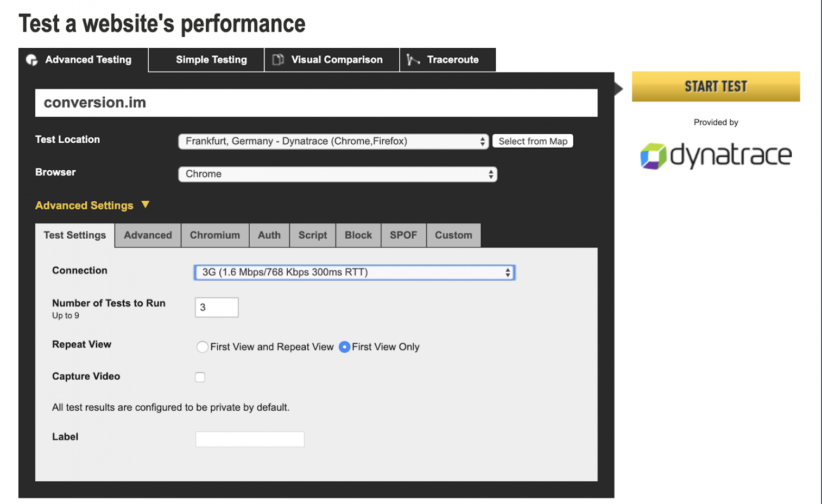Click the START TEST button
Screen dimensions: 822x504
pos(716,87)
